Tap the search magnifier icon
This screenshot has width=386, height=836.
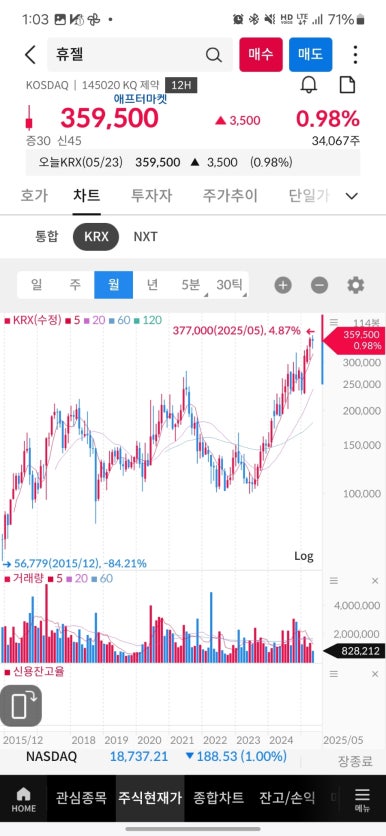tap(213, 54)
